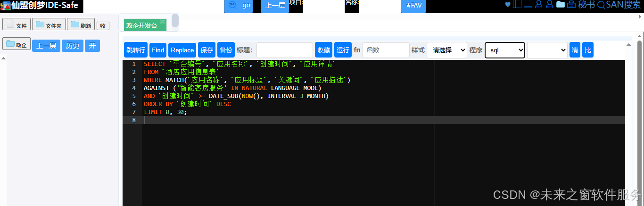644x206 pixels.
Task: Click the heart favorite icon in the header
Action: click(x=508, y=5)
